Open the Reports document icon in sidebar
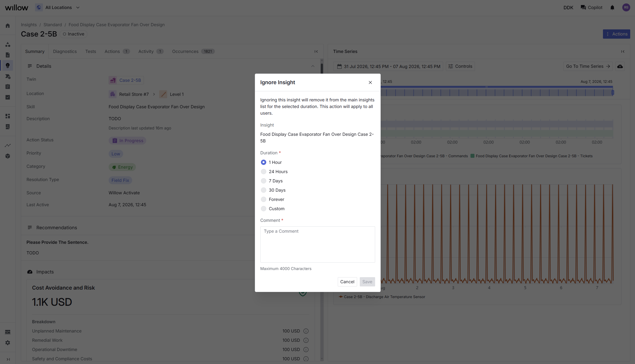This screenshot has height=364, width=635. coord(8,55)
